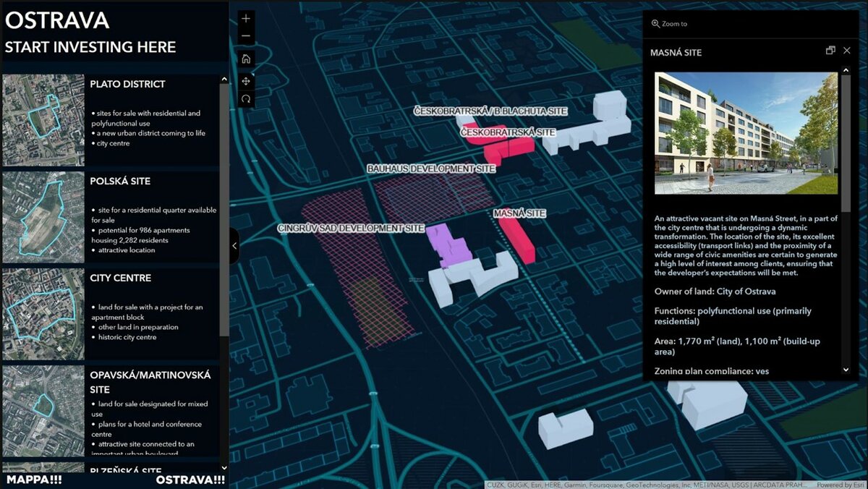The width and height of the screenshot is (868, 489).
Task: Select the Plato District heading
Action: [x=127, y=84]
